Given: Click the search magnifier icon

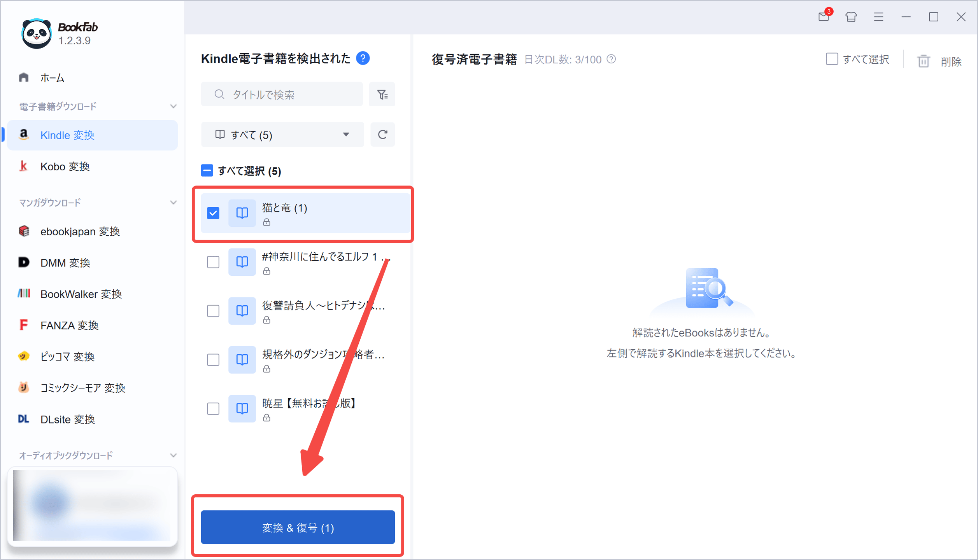Looking at the screenshot, I should tap(219, 94).
